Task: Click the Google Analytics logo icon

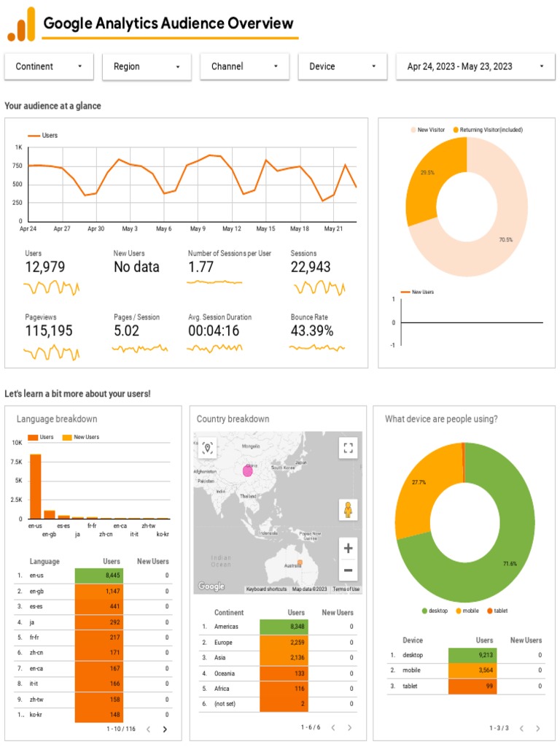Action: 21,25
